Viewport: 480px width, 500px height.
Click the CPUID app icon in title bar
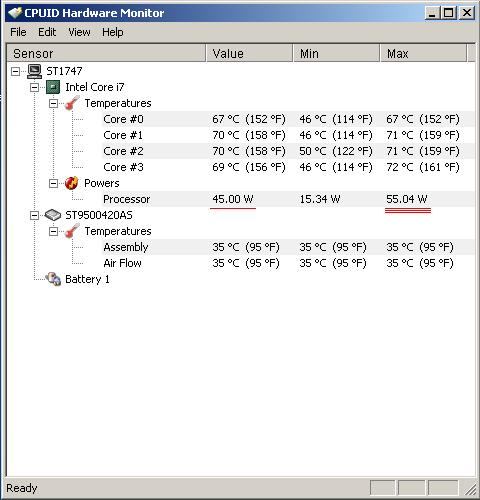(x=15, y=13)
